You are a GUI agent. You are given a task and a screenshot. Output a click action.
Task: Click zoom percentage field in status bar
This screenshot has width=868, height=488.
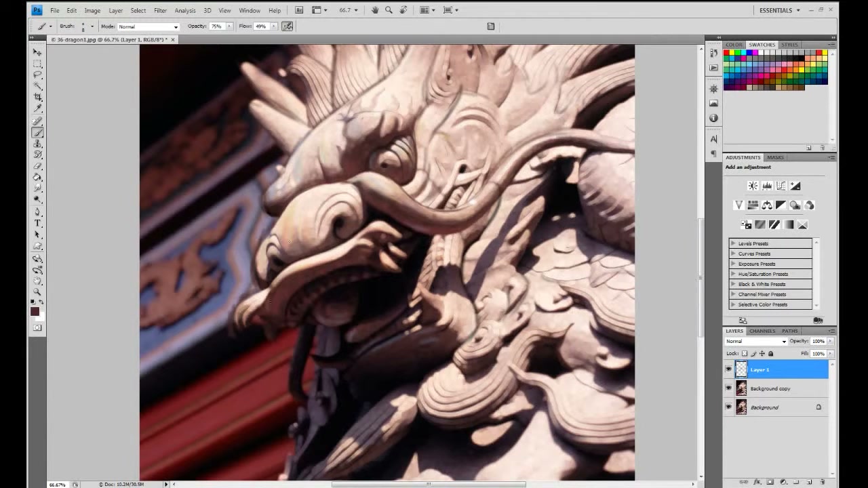point(57,485)
